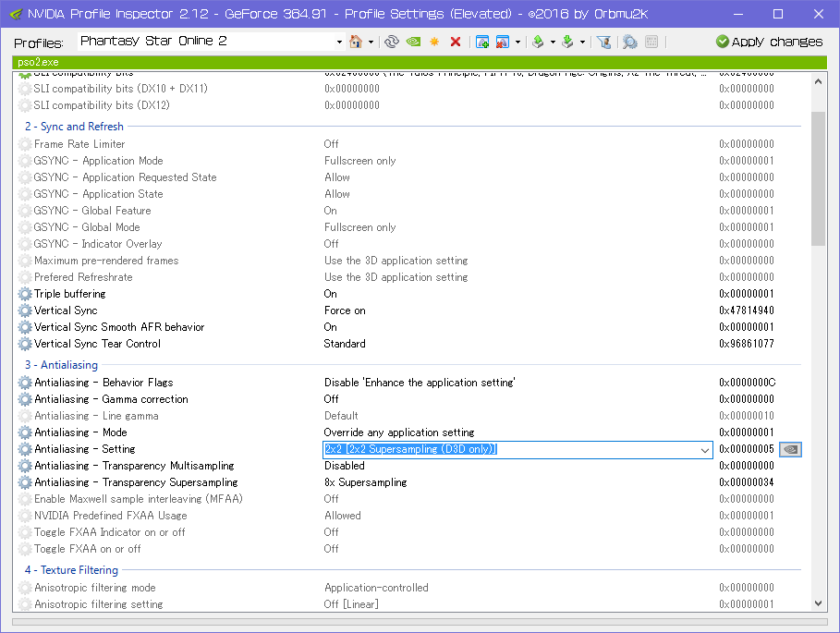Screen dimensions: 840x633
Task: Create a new profile with the sun icon
Action: [434, 42]
